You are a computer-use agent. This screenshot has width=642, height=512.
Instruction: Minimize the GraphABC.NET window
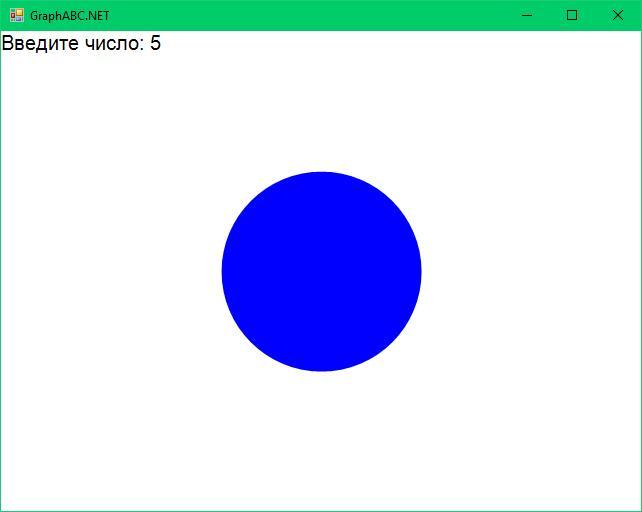(x=527, y=15)
